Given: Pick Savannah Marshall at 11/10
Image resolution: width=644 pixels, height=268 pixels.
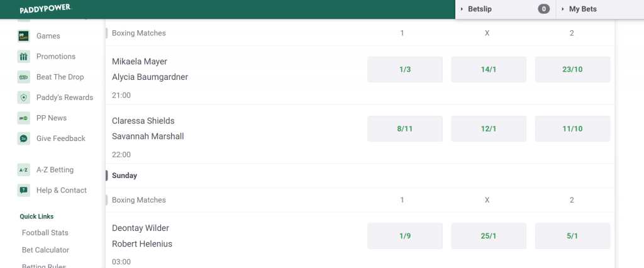Looking at the screenshot, I should [572, 129].
